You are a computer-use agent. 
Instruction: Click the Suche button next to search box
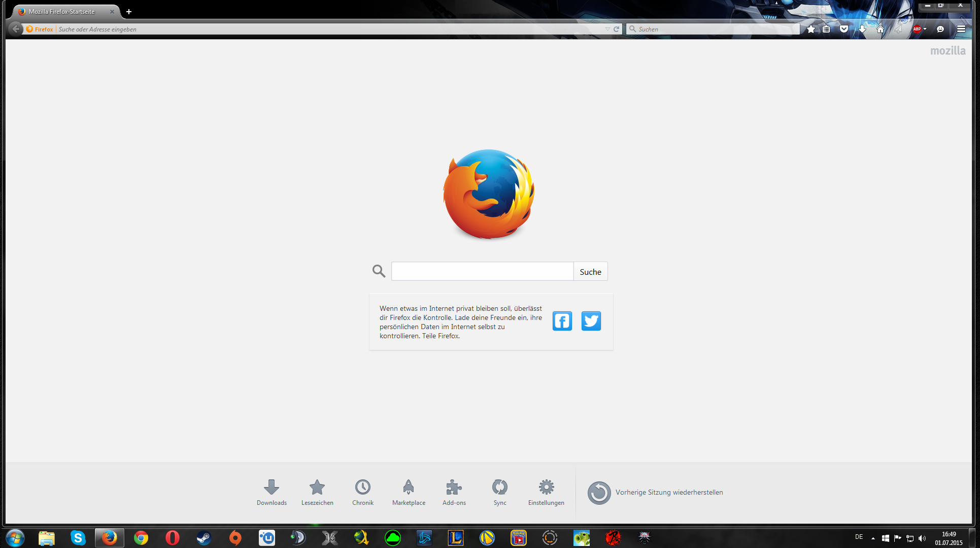[x=591, y=272]
